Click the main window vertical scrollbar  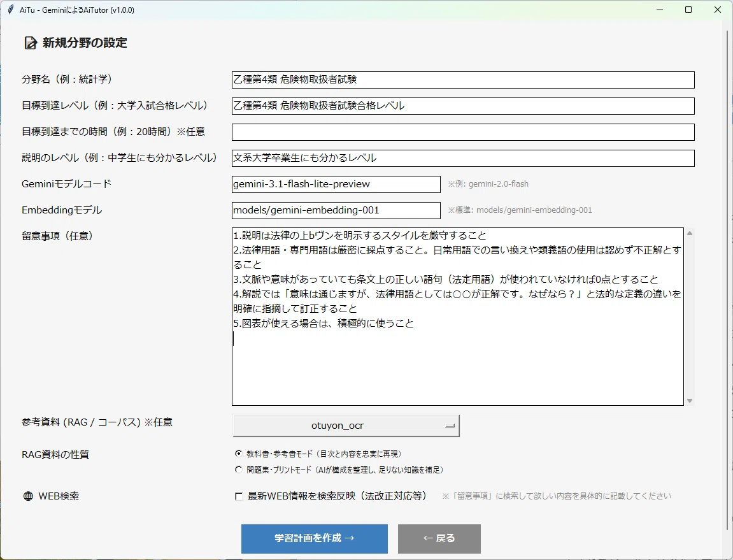pos(729,279)
